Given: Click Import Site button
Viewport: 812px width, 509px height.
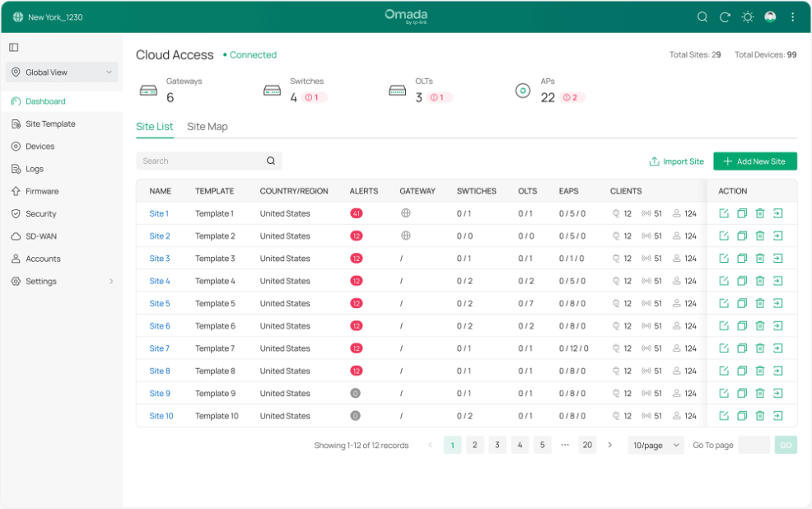Looking at the screenshot, I should (676, 161).
